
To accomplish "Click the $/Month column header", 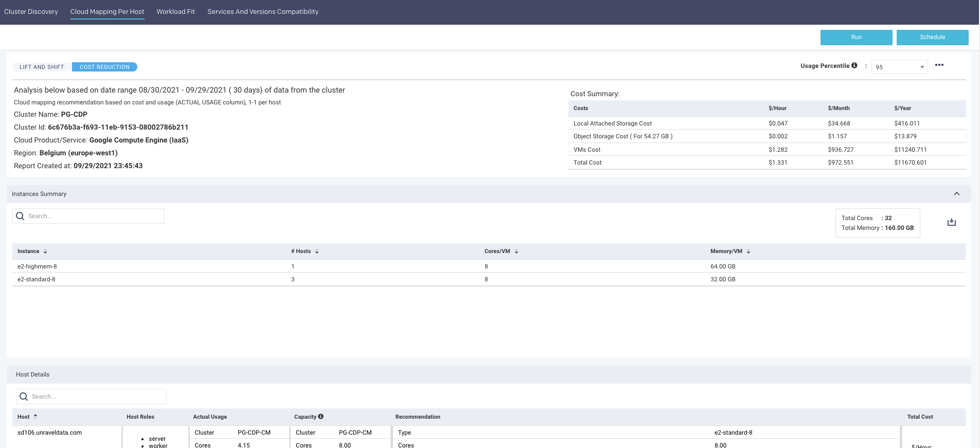I will [x=839, y=108].
